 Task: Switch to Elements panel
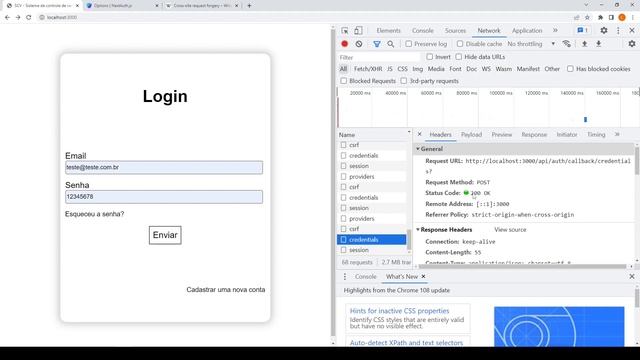(x=389, y=31)
